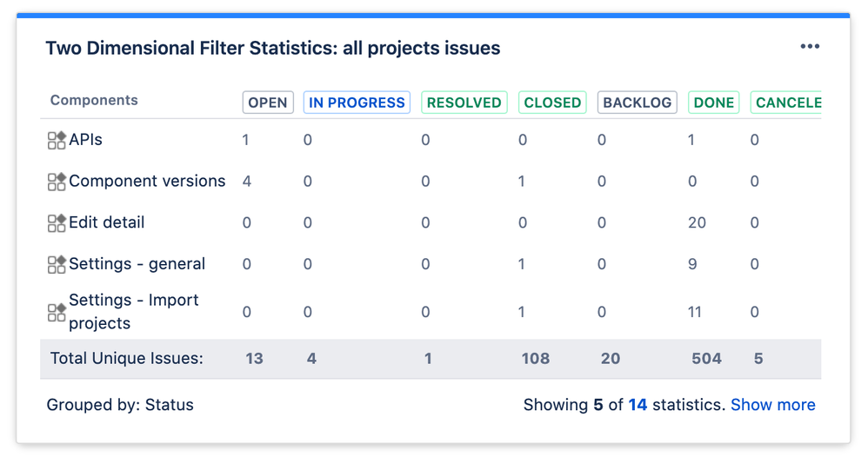Click total Resolved issues 1

pyautogui.click(x=428, y=359)
